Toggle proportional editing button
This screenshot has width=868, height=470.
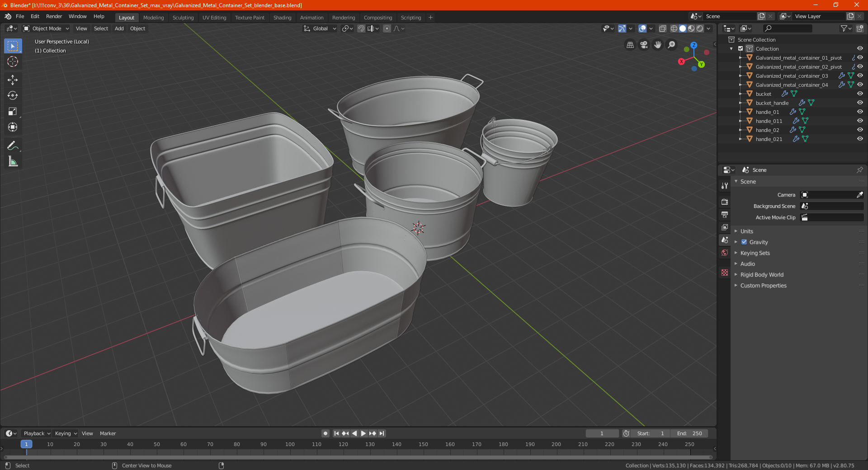click(x=387, y=28)
